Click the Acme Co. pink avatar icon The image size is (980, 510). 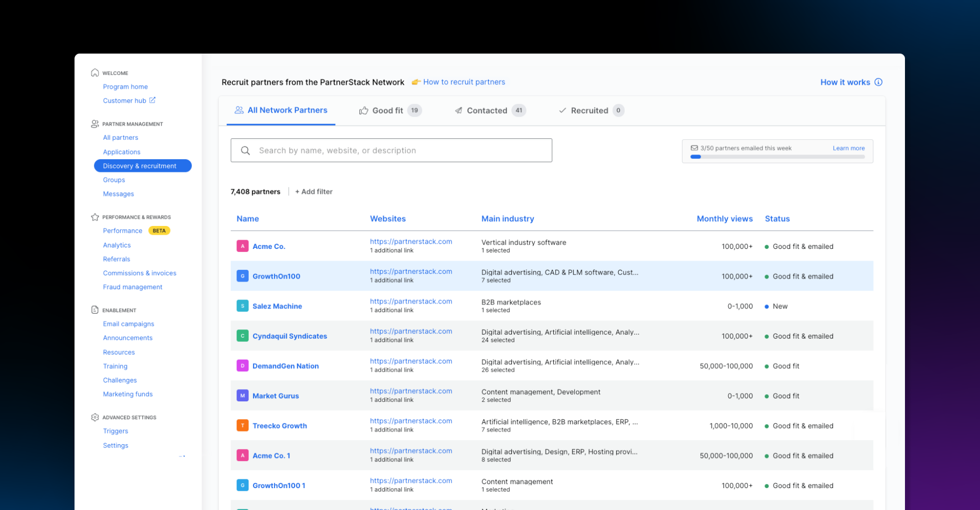242,246
